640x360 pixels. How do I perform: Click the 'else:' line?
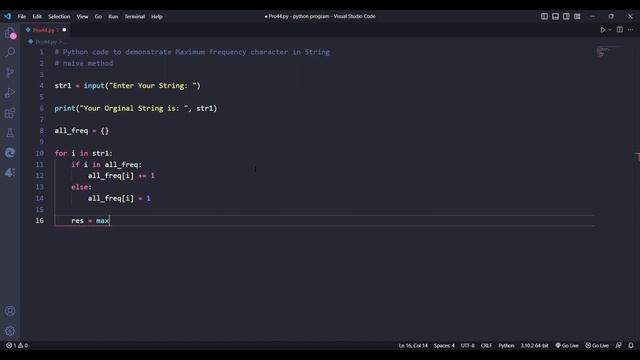(x=81, y=187)
